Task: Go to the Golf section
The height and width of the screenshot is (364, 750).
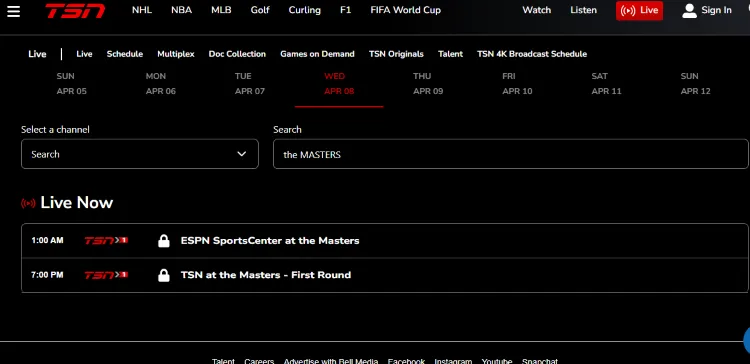Action: click(260, 10)
